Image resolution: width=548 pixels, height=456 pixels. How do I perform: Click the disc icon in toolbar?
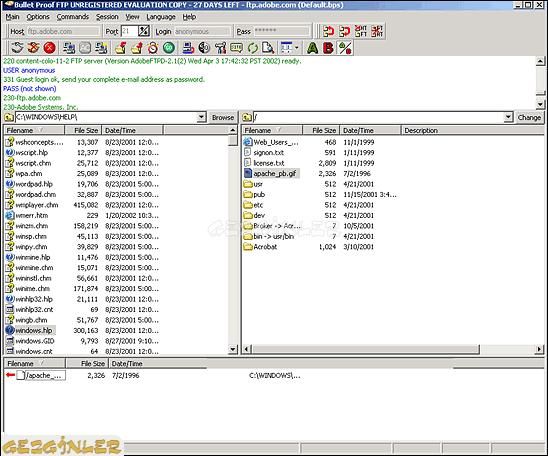[x=204, y=48]
